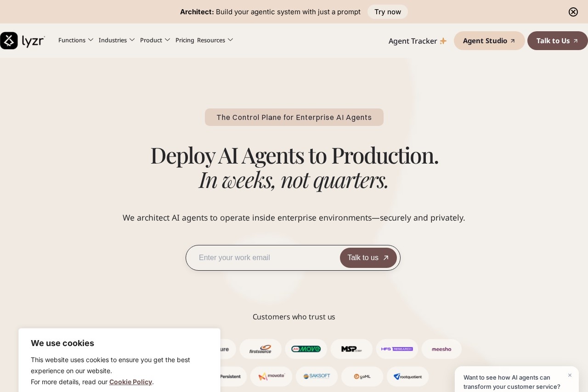Open the Cookie Policy link
The height and width of the screenshot is (392, 588).
pos(130,381)
